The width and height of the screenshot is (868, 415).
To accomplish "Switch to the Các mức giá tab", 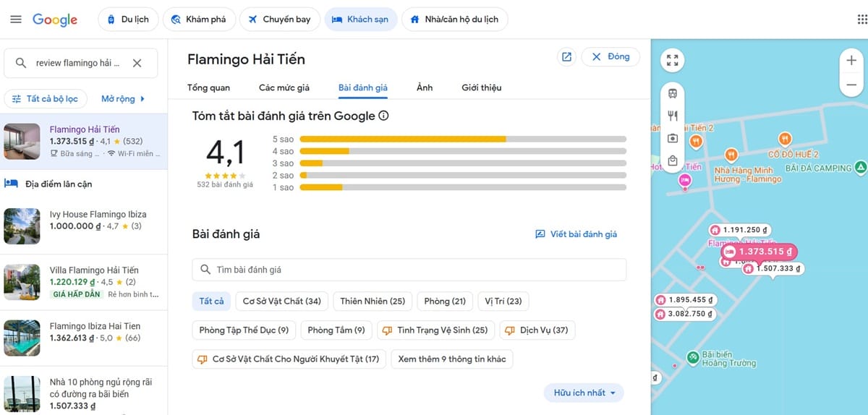I will (284, 87).
